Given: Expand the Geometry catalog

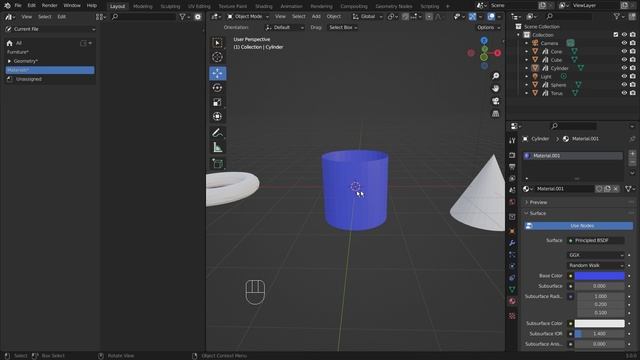Looking at the screenshot, I should [9, 61].
